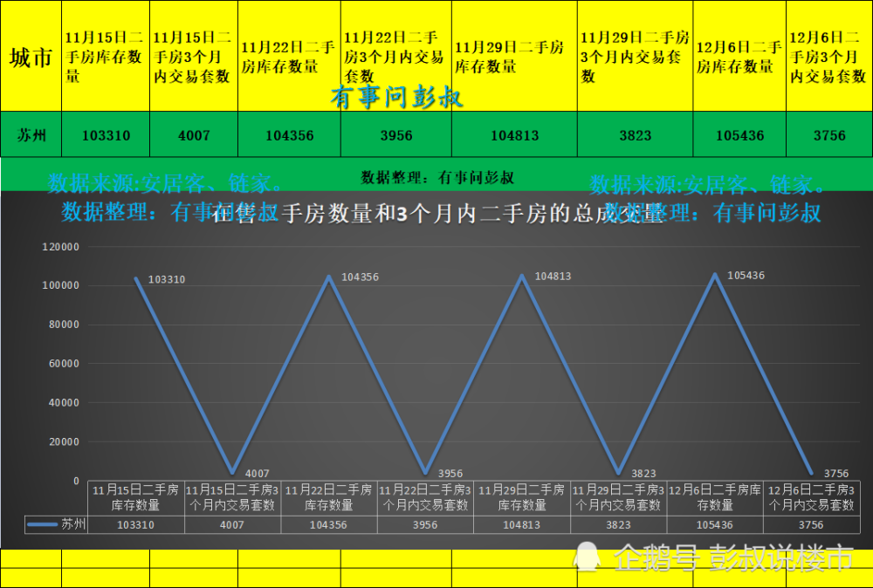Click chart data table value 104356

(x=328, y=524)
